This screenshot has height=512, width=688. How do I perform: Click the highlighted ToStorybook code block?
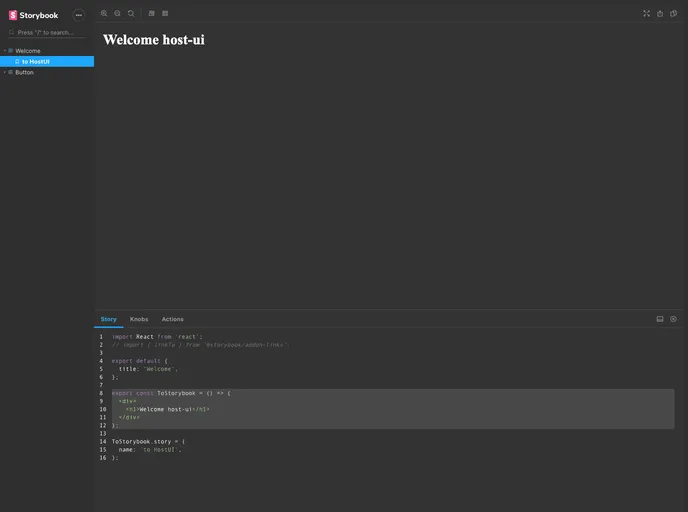[x=390, y=409]
